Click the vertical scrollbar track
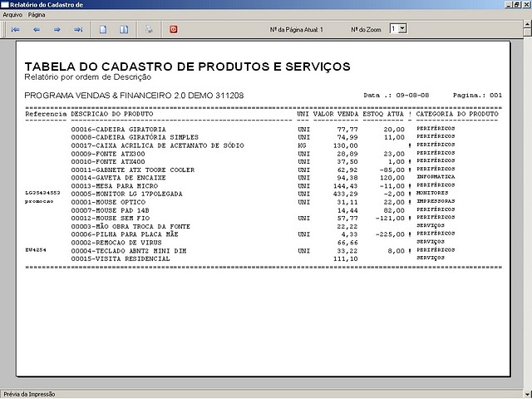The width and height of the screenshot is (532, 399). pos(526,208)
